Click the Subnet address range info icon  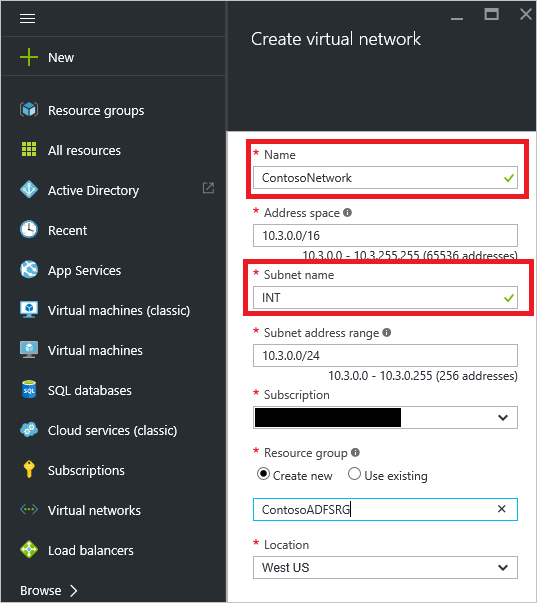point(387,332)
